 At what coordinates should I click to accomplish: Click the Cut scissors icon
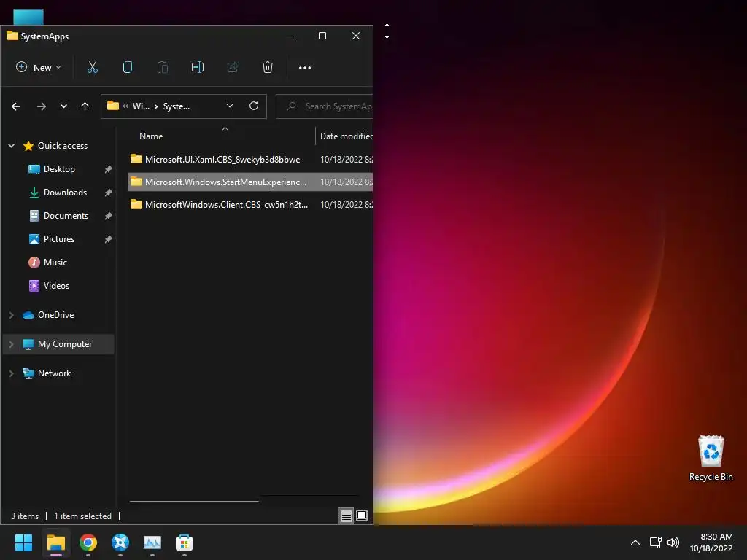click(x=93, y=67)
